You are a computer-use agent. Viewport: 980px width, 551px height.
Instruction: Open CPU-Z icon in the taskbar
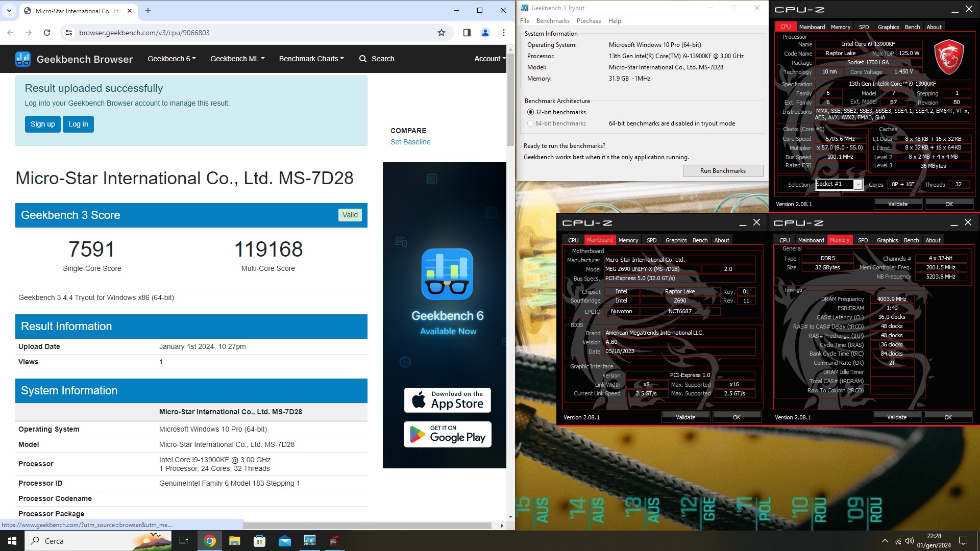point(335,541)
